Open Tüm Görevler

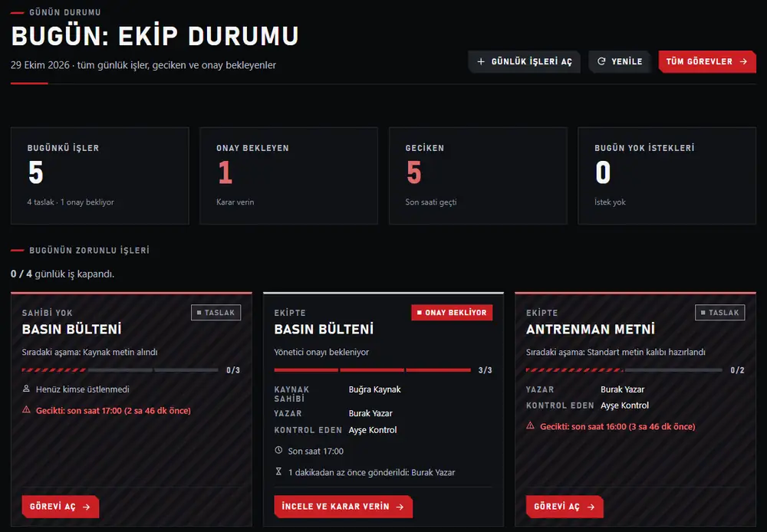[707, 61]
